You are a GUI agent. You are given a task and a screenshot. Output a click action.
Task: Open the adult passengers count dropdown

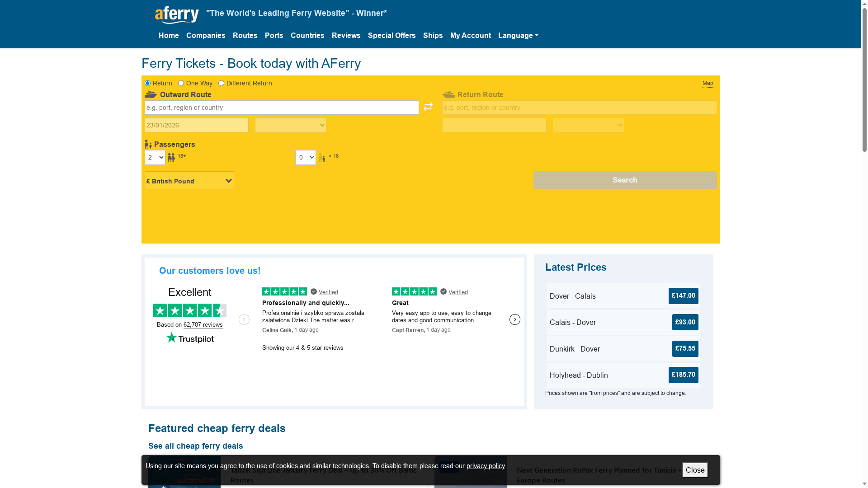(155, 158)
